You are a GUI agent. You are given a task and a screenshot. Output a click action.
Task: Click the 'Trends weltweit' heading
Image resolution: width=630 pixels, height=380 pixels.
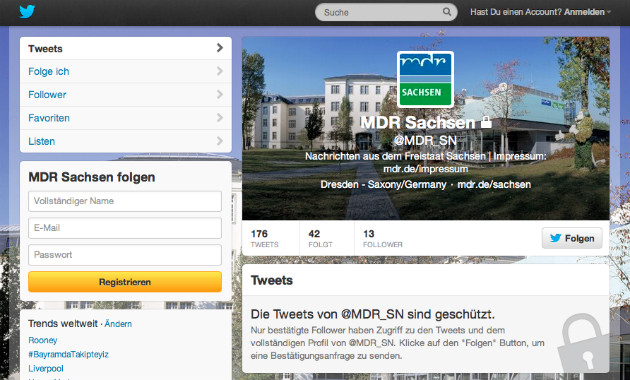(x=63, y=323)
